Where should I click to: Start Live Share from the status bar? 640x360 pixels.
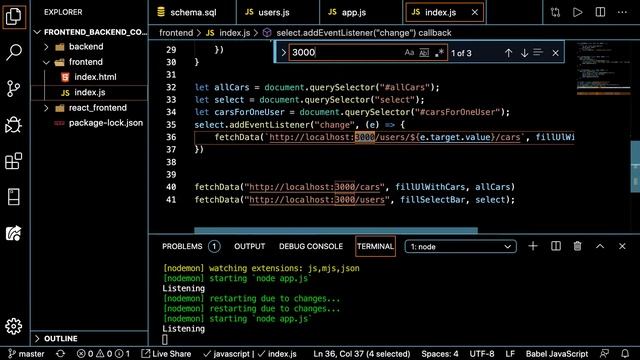pyautogui.click(x=166, y=354)
